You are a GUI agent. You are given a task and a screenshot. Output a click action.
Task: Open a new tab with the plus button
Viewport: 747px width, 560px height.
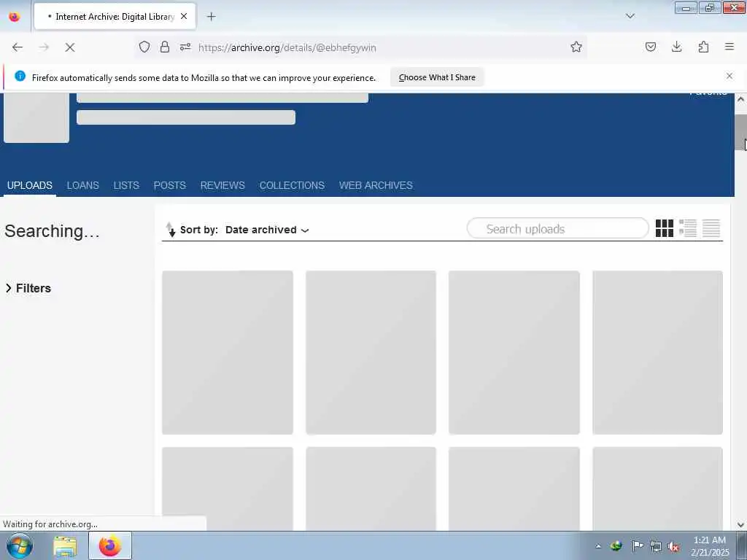211,17
